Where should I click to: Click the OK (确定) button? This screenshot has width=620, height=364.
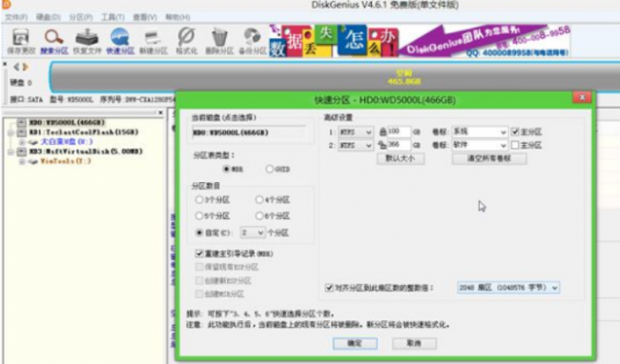point(355,343)
